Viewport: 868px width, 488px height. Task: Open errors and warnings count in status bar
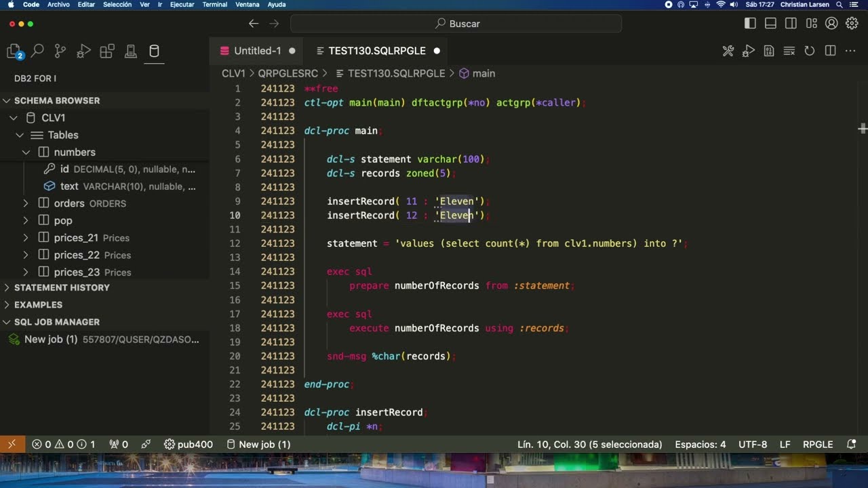coord(63,445)
